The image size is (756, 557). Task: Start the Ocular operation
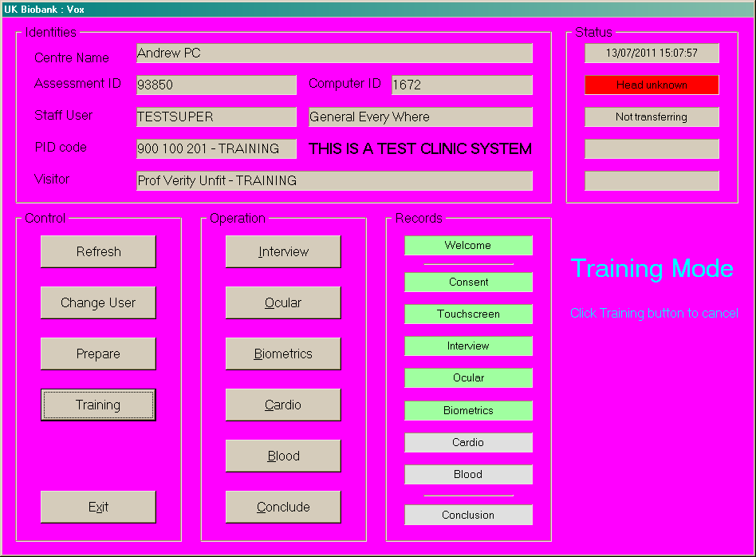pos(283,302)
